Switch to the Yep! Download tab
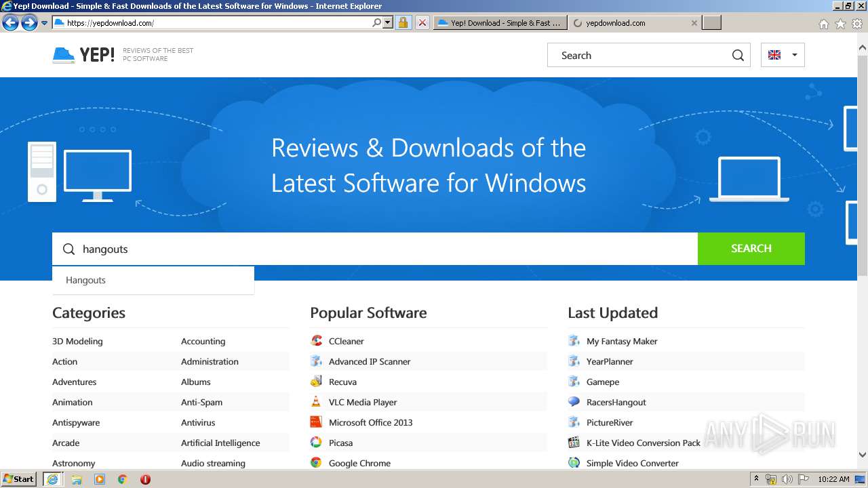The width and height of the screenshot is (868, 488). (500, 23)
